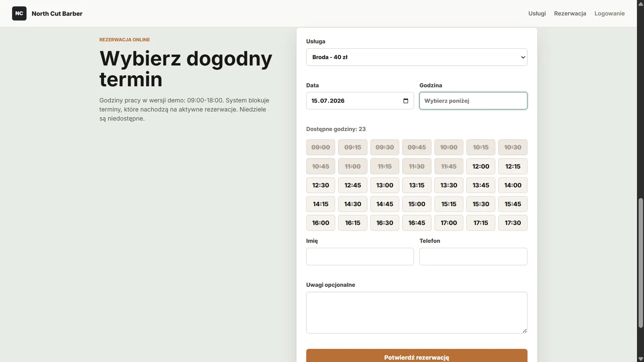Click the unavailable 09:30 slot
Image resolution: width=644 pixels, height=362 pixels.
click(x=385, y=147)
